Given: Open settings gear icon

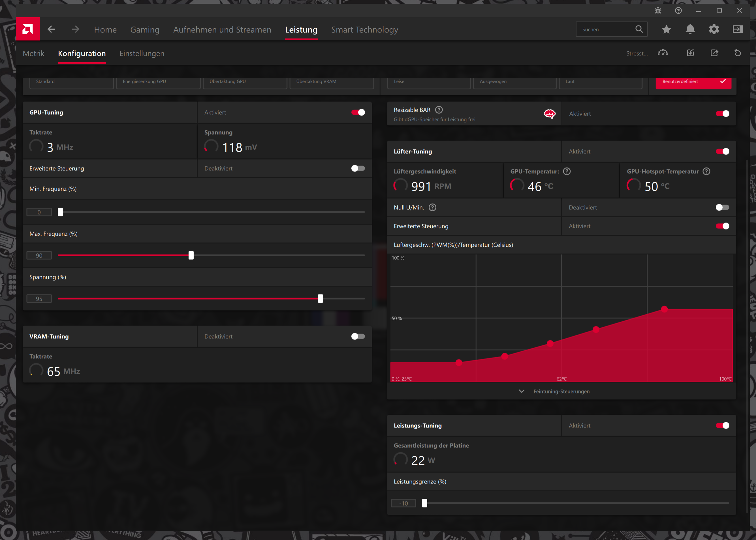Looking at the screenshot, I should click(x=714, y=29).
